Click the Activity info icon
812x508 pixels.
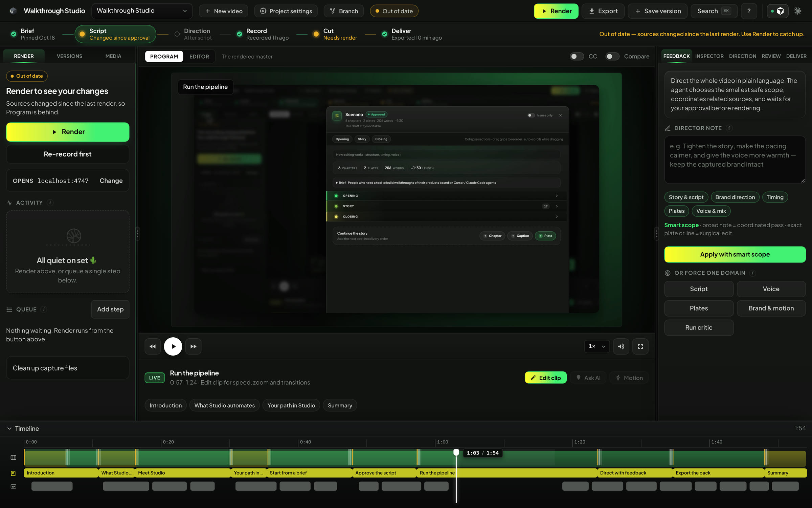click(50, 203)
